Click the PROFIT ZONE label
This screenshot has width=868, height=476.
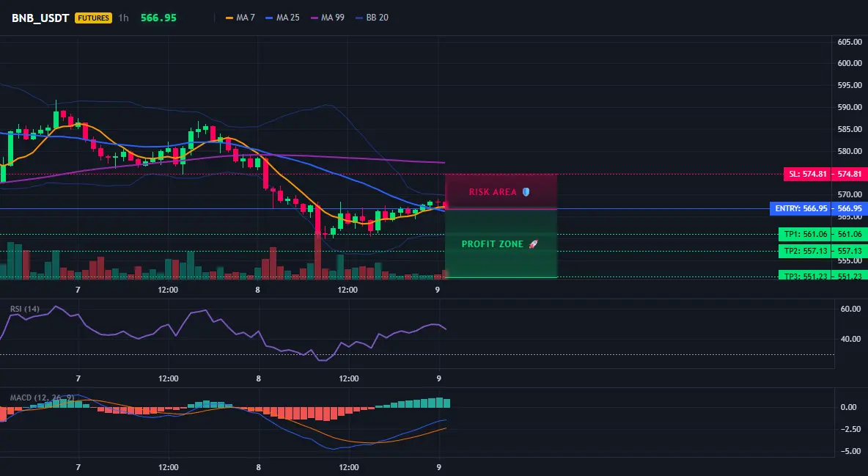click(493, 244)
